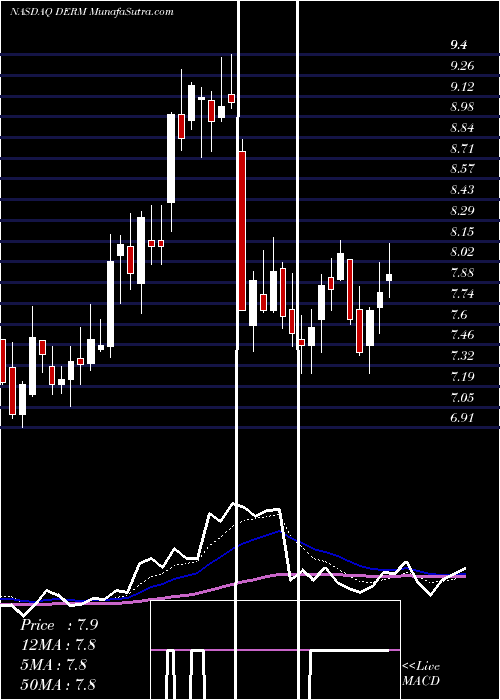Click the '12MA : 7.8' readout

(58, 645)
